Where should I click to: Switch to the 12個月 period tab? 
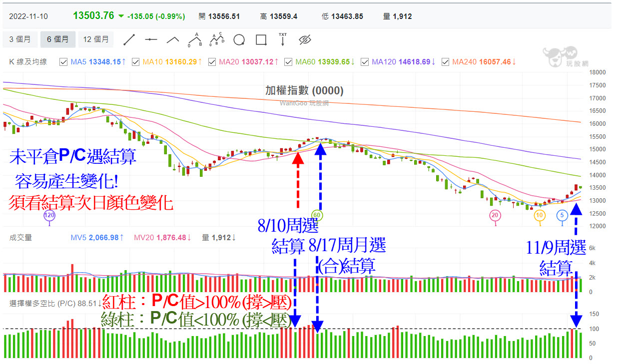click(96, 39)
